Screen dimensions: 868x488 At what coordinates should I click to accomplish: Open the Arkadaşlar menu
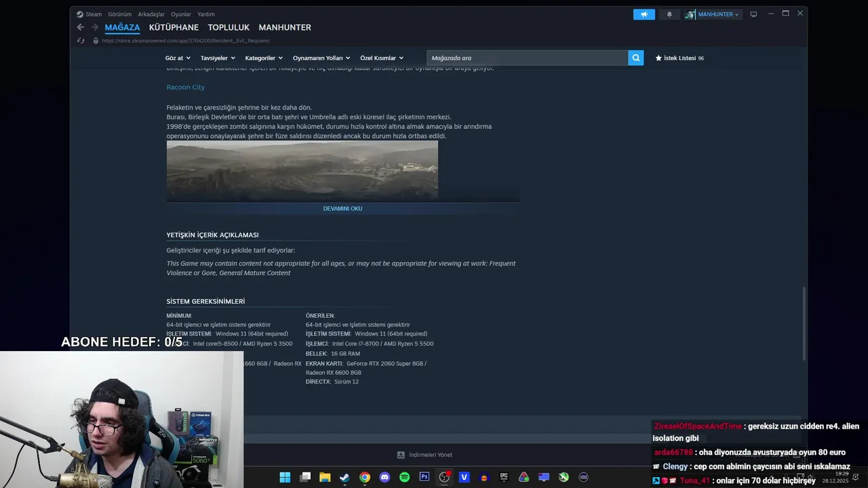151,14
